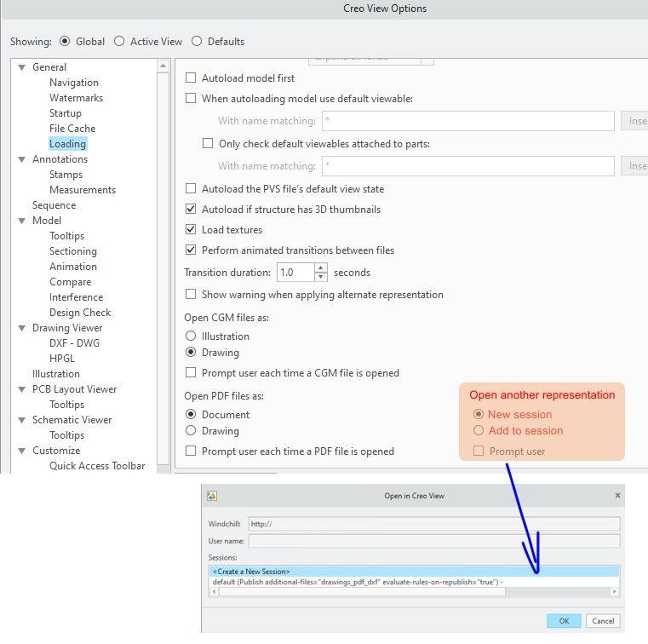Open HPGL options page
The width and height of the screenshot is (648, 644).
click(62, 359)
